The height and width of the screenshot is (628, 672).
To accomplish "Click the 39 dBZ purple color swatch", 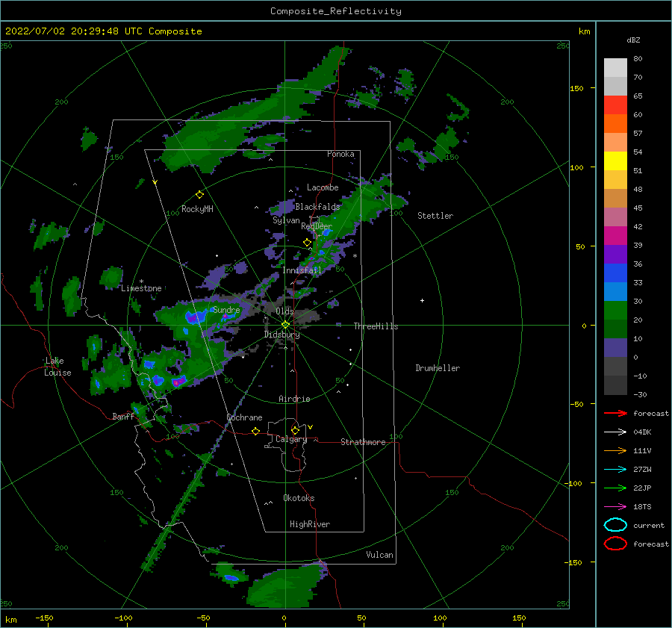I will pos(615,254).
